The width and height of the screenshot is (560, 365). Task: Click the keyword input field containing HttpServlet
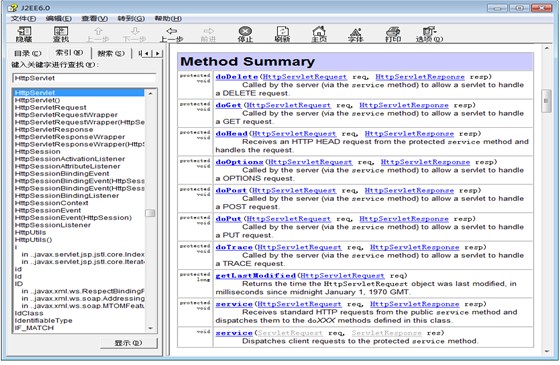[x=84, y=78]
